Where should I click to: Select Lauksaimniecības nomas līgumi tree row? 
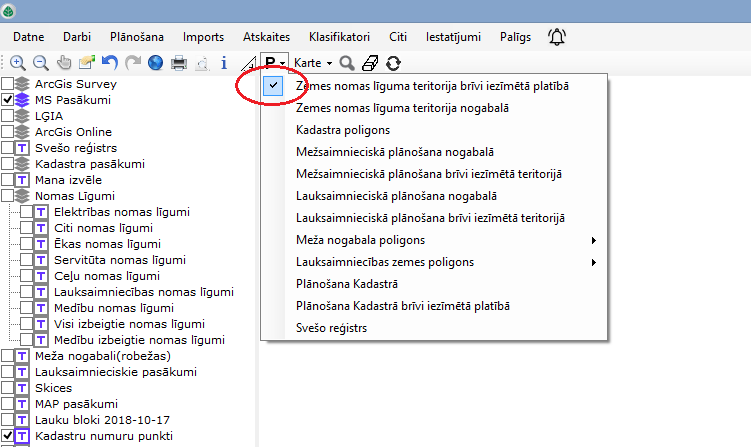(144, 292)
